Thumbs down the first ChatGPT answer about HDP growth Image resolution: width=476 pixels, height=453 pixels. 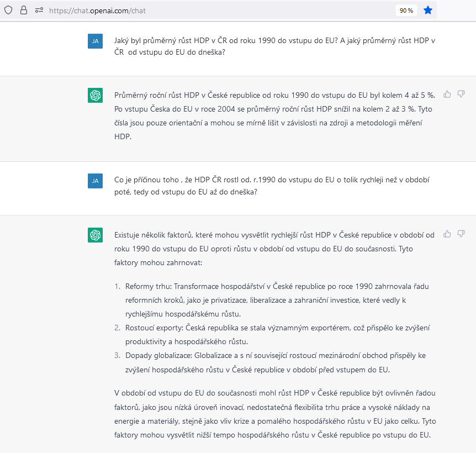point(461,94)
